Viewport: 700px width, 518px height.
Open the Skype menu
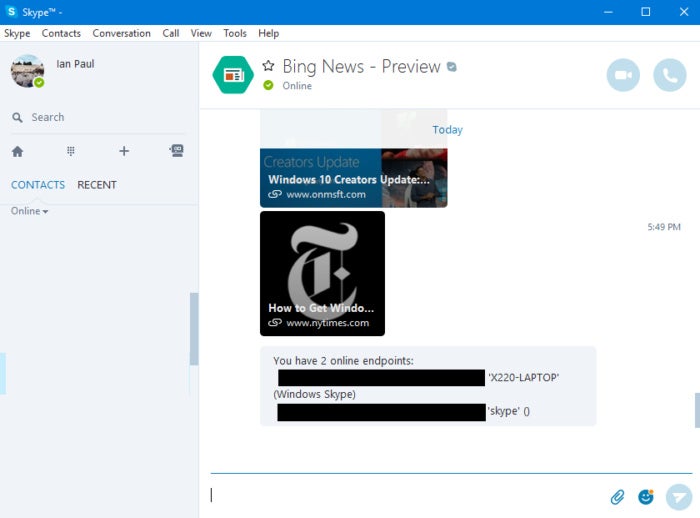pos(17,33)
